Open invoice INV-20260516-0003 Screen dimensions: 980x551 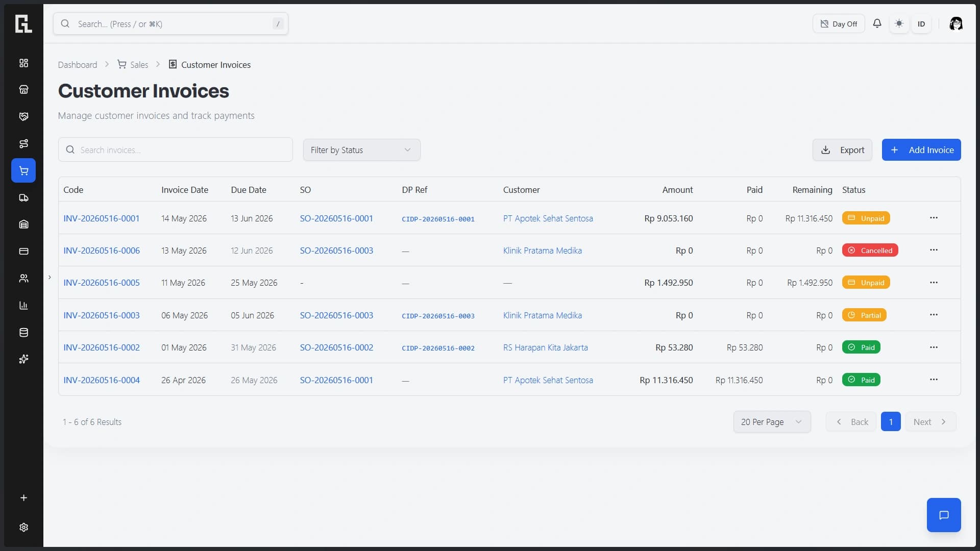101,315
